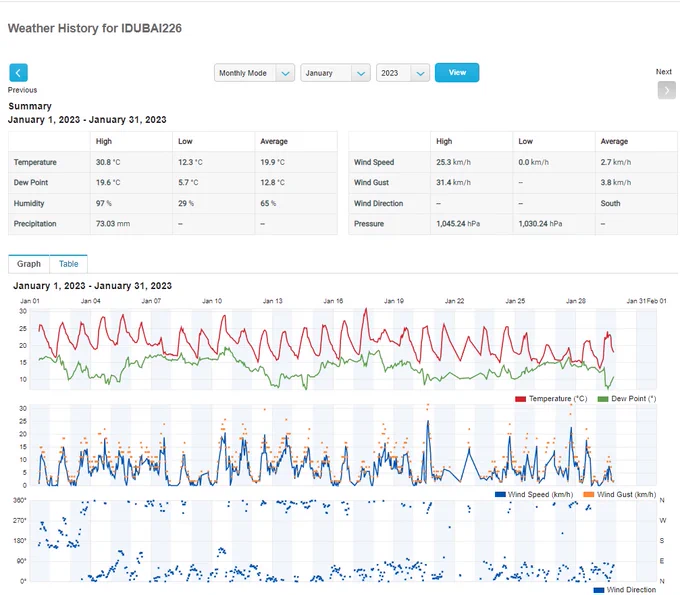This screenshot has height=595, width=680.
Task: Click the Humidity row label
Action: (x=29, y=203)
